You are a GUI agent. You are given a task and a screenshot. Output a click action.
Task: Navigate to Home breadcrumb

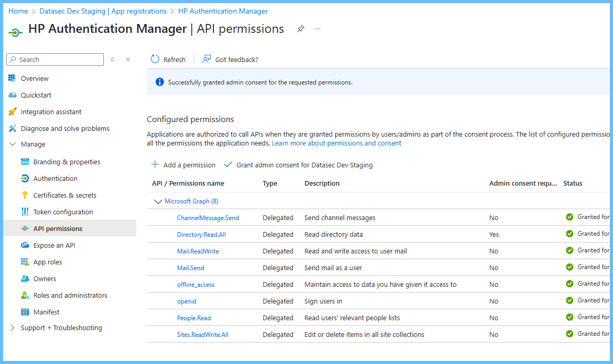(x=18, y=11)
